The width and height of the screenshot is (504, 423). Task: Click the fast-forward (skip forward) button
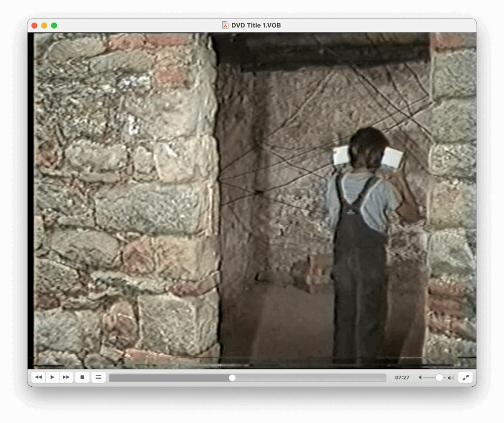66,377
